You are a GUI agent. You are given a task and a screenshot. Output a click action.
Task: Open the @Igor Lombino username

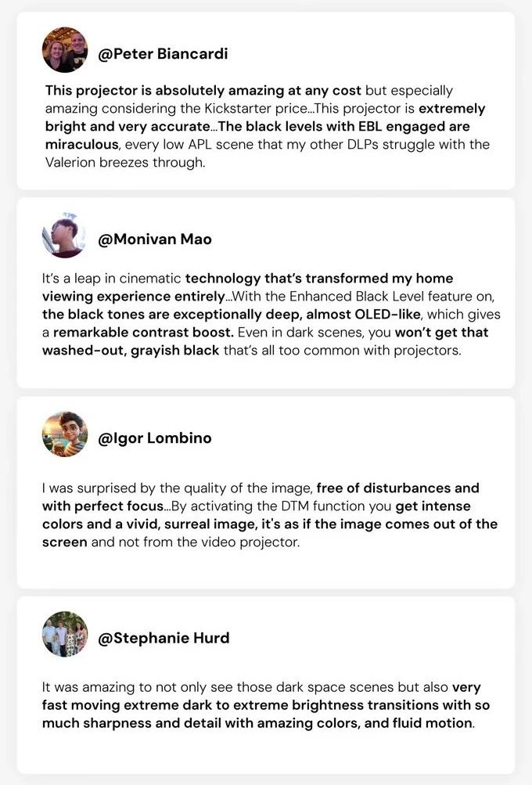coord(155,438)
